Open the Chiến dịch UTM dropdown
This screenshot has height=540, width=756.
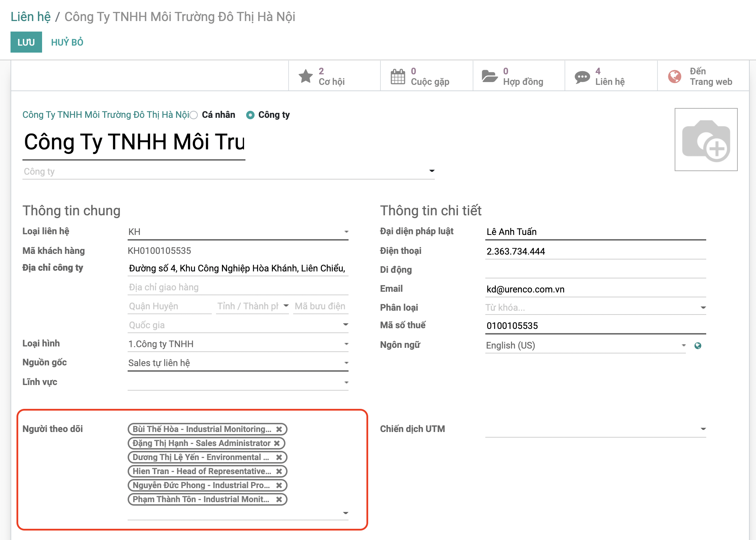[703, 429]
